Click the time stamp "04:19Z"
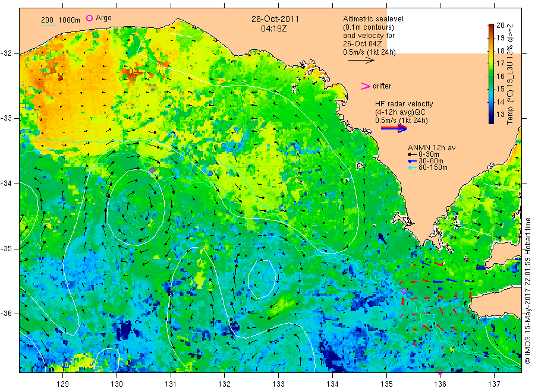This screenshot has width=535, height=392. pyautogui.click(x=274, y=29)
